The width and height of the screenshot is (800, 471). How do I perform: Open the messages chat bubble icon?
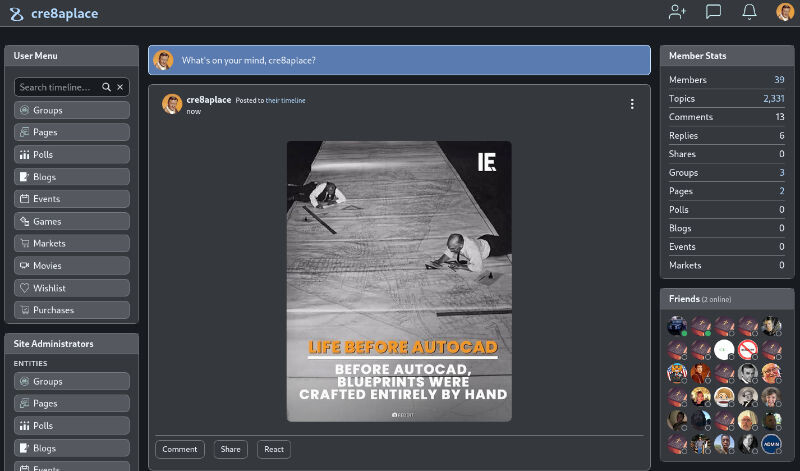[713, 12]
